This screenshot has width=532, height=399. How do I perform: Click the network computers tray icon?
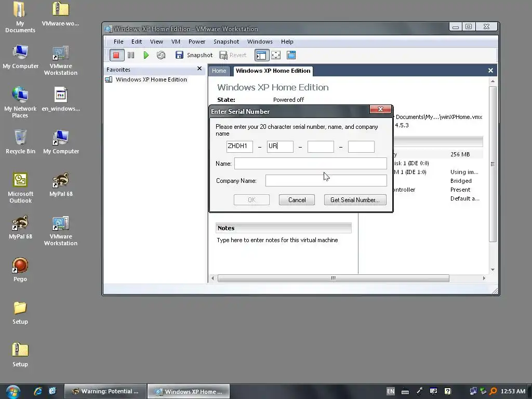pyautogui.click(x=473, y=391)
